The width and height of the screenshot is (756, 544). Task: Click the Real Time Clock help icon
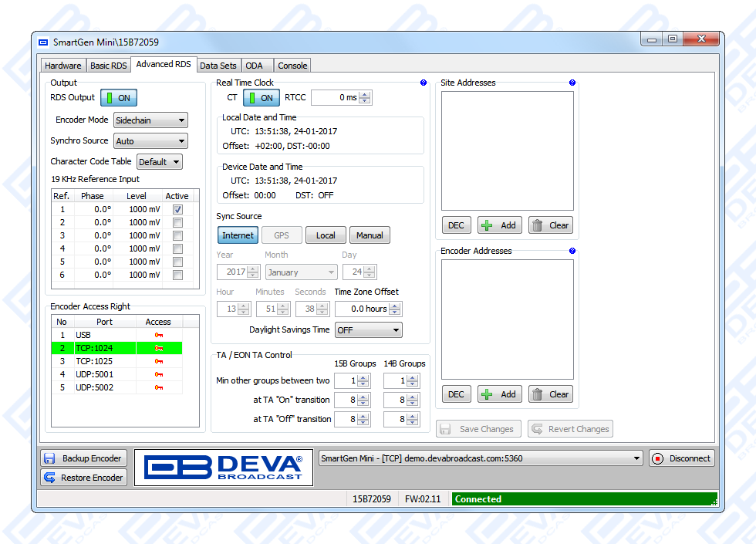click(x=424, y=83)
